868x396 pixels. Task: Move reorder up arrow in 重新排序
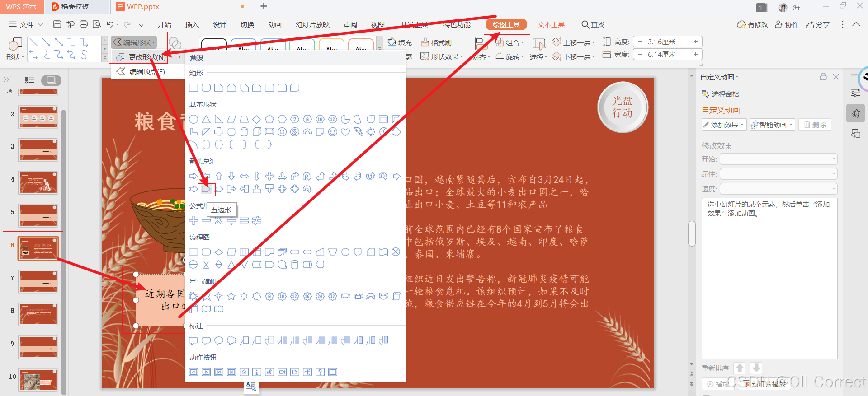point(740,368)
